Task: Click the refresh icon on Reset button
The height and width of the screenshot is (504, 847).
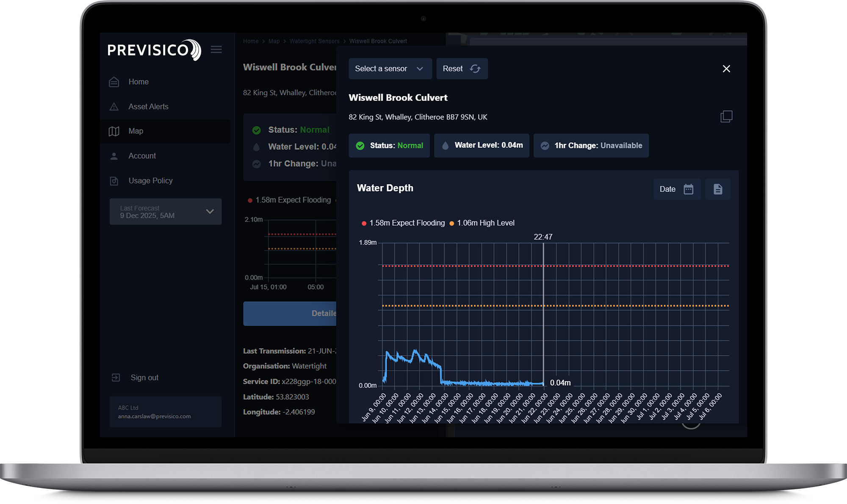Action: tap(475, 69)
